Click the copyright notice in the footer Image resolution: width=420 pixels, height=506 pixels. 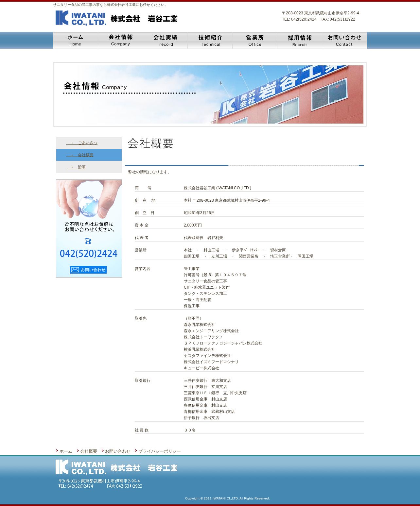pyautogui.click(x=227, y=498)
